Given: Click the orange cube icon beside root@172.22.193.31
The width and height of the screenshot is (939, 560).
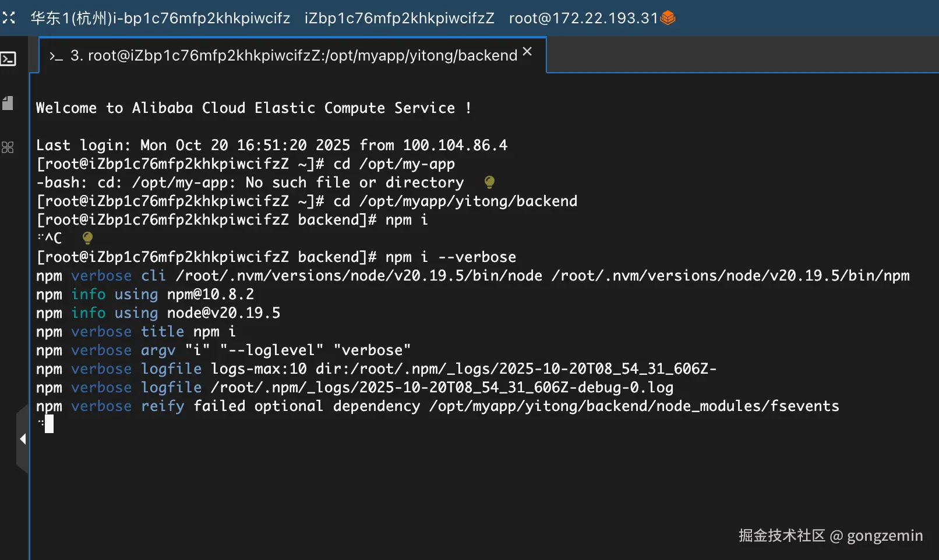Looking at the screenshot, I should tap(668, 18).
